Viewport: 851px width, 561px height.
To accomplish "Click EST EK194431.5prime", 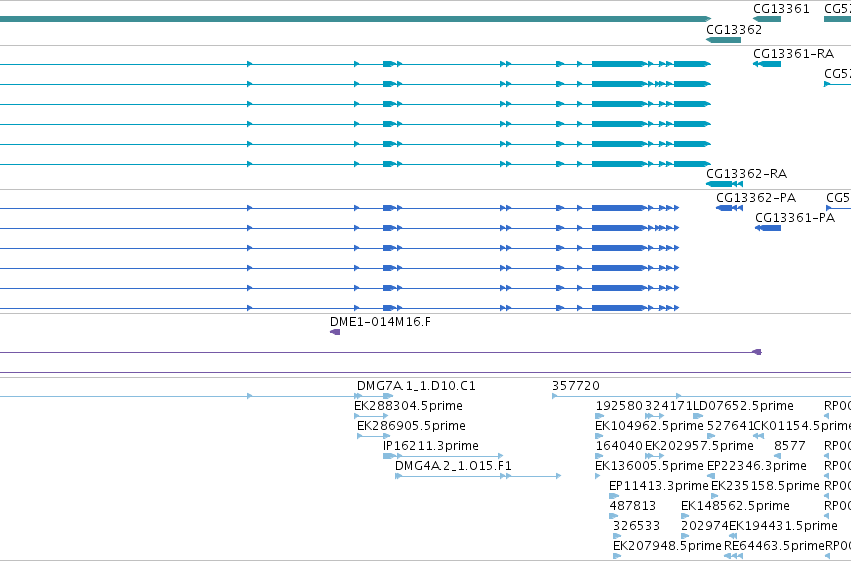I will point(783,526).
